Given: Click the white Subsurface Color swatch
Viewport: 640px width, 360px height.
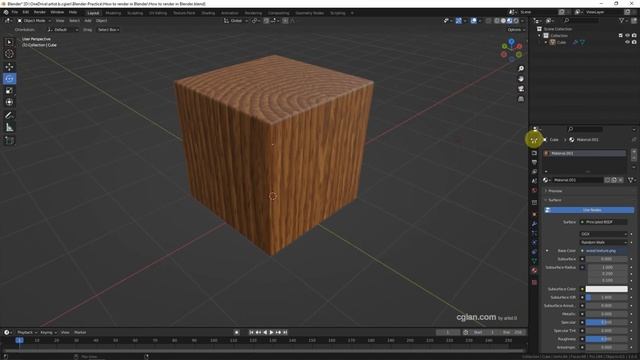Looking at the screenshot, I should pos(607,289).
